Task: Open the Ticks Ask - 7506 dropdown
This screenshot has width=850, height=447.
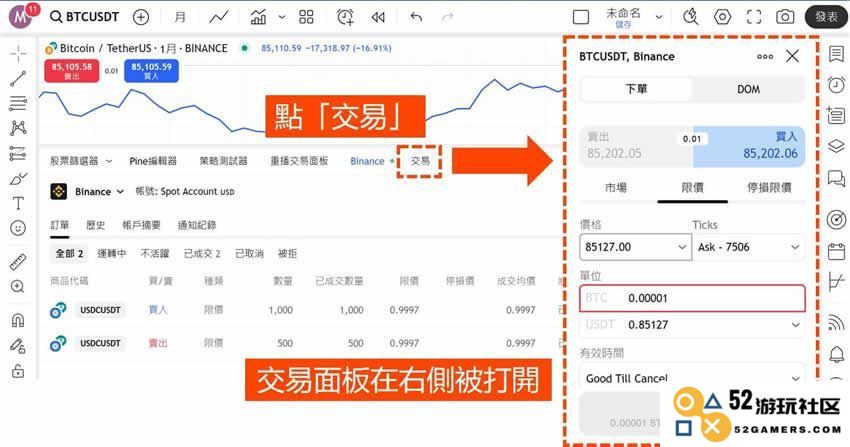Action: (x=749, y=247)
